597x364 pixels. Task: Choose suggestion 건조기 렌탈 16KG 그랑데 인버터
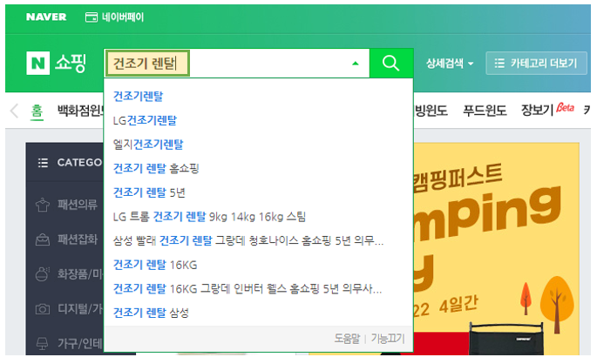pyautogui.click(x=248, y=289)
